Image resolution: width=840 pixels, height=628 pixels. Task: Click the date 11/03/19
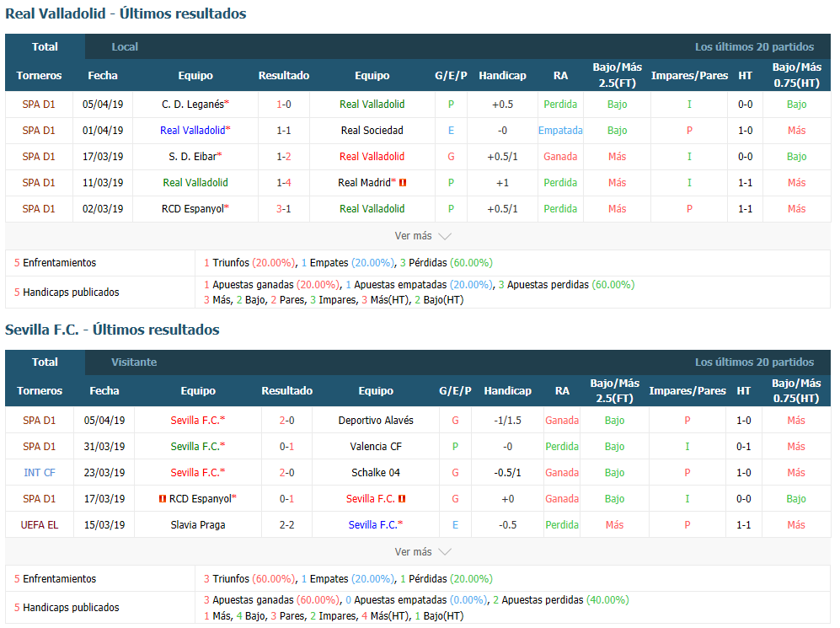pyautogui.click(x=103, y=183)
